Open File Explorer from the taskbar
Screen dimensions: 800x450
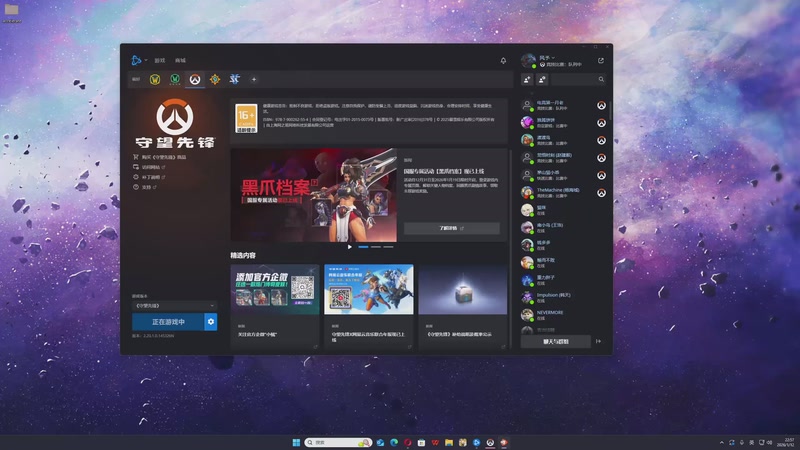tap(449, 442)
